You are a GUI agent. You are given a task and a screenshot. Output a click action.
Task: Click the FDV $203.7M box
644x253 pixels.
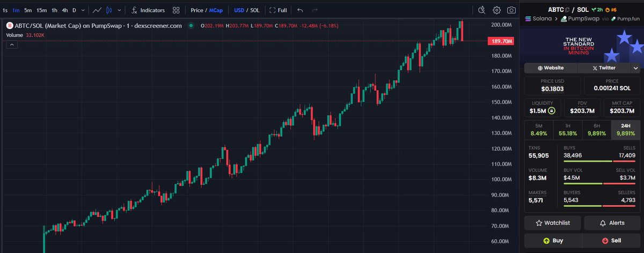pyautogui.click(x=582, y=107)
